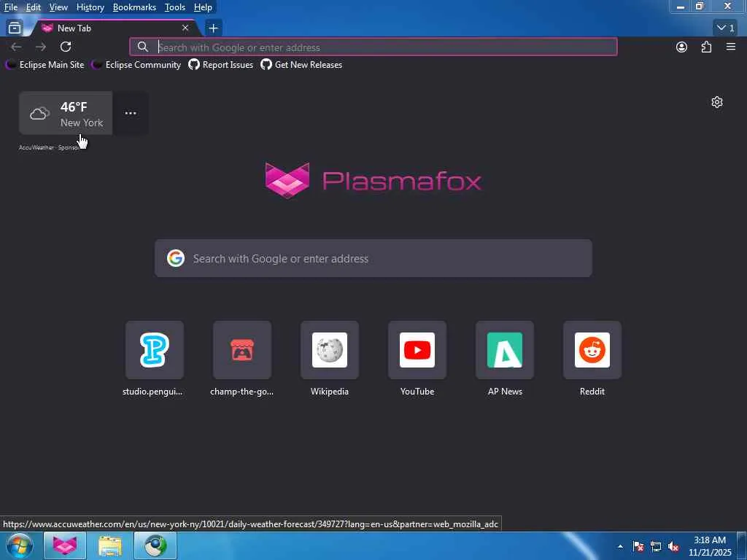747x560 pixels.
Task: Open Report Issues bookmark
Action: coord(221,65)
